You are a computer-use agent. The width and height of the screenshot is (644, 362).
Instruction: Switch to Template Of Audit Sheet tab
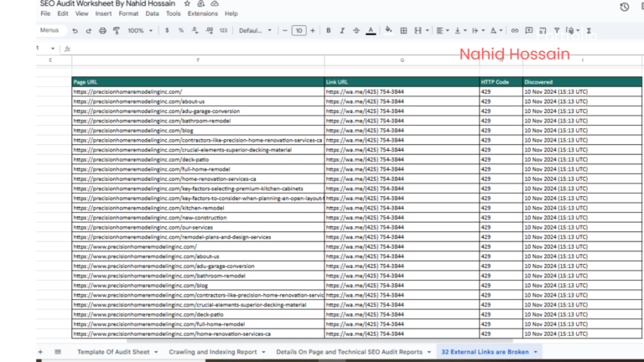coord(113,352)
